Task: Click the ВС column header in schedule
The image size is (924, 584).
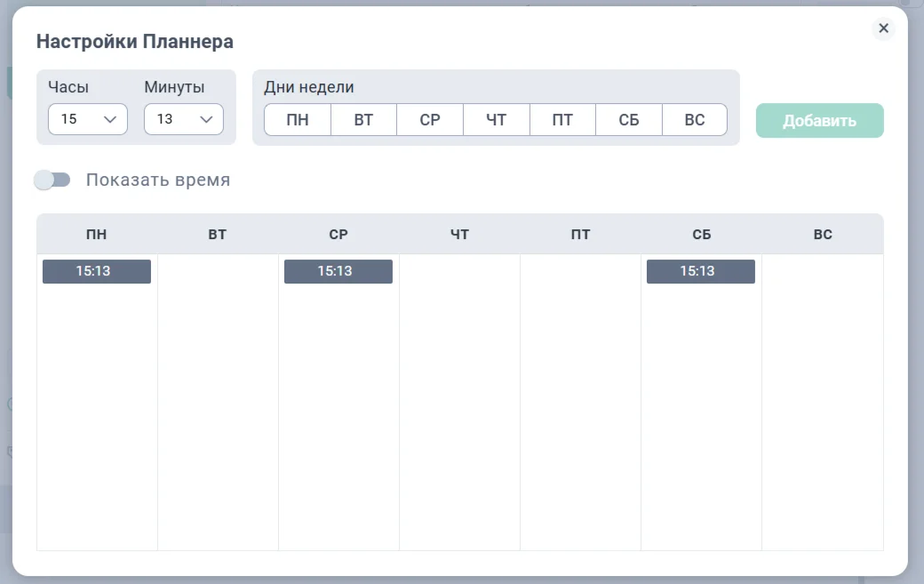Action: click(823, 235)
